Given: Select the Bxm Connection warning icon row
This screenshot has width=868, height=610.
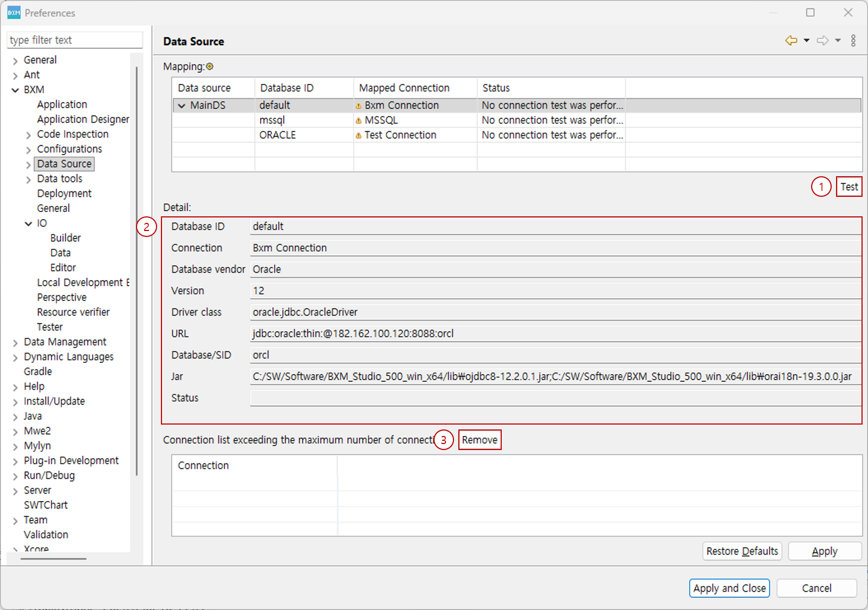Looking at the screenshot, I should click(x=358, y=106).
